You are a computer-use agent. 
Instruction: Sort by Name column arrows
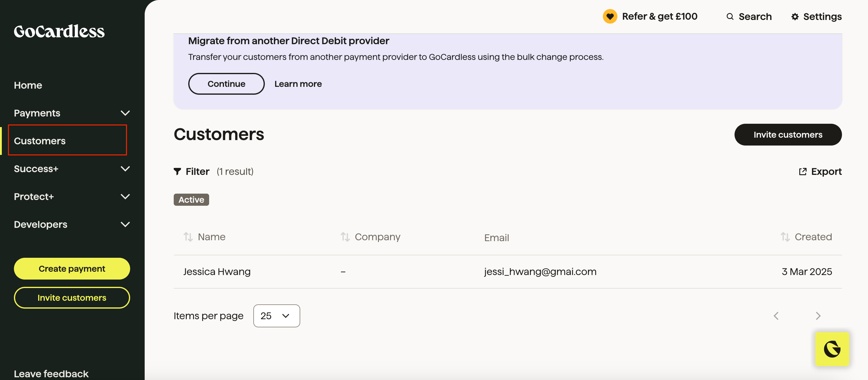point(188,237)
